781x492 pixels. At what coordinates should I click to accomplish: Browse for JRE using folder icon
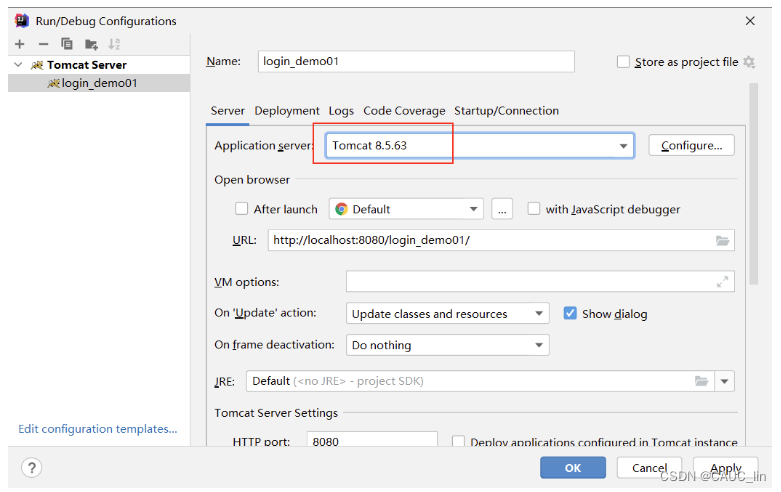click(701, 381)
